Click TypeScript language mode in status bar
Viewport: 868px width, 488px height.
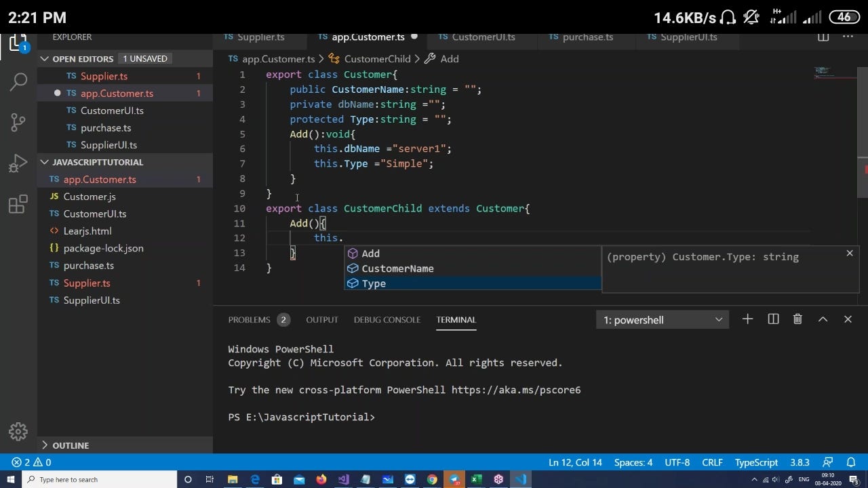[755, 462]
